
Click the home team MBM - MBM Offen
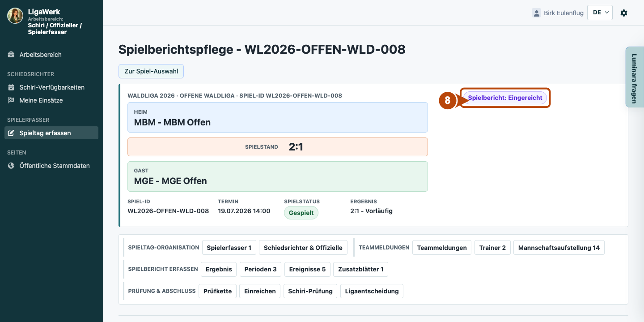click(x=278, y=117)
